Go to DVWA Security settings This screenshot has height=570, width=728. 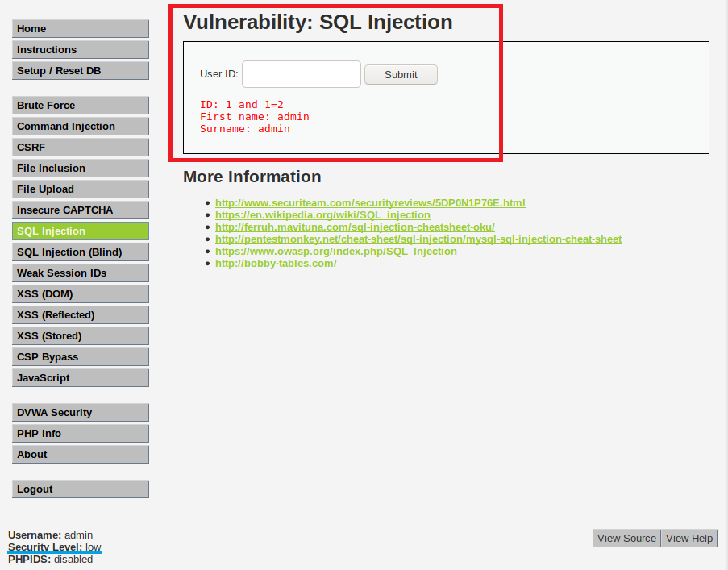tap(81, 413)
